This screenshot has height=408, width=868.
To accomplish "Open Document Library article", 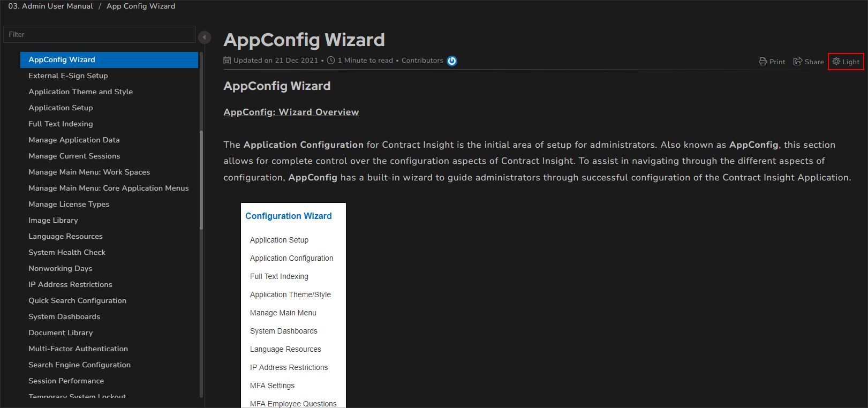I will (61, 333).
